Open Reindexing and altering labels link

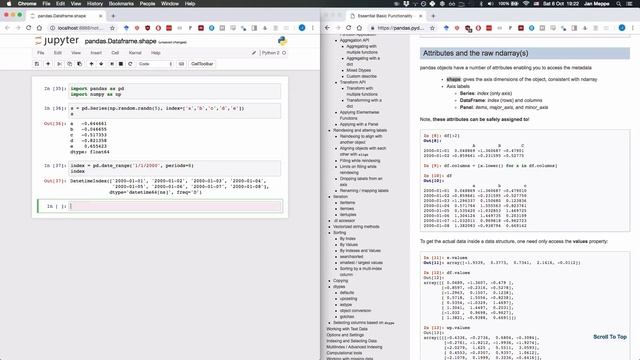click(x=360, y=130)
